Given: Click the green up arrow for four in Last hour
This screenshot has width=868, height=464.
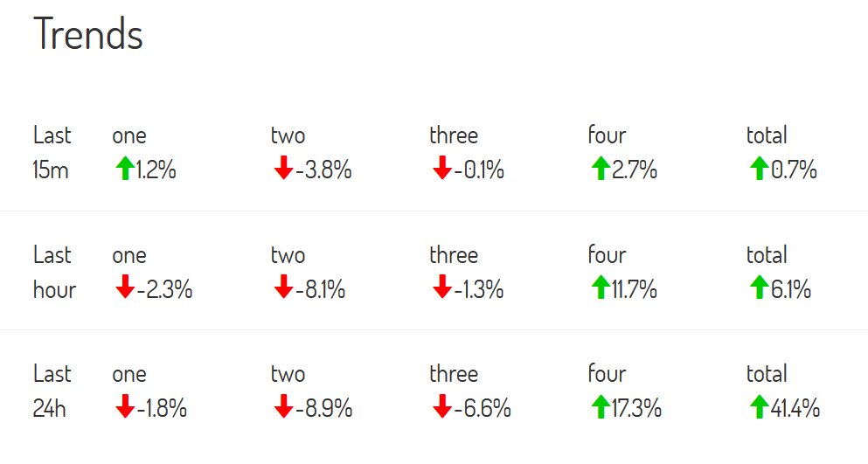Looking at the screenshot, I should 601,287.
